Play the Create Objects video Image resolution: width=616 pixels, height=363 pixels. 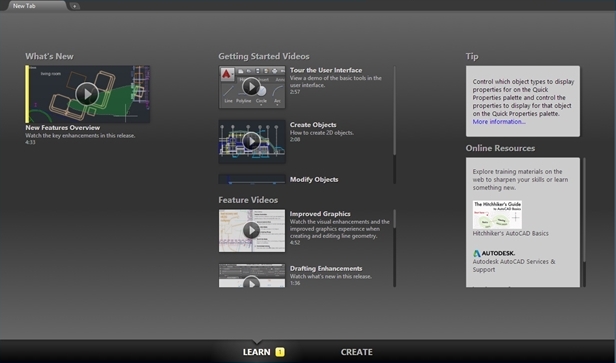252,141
